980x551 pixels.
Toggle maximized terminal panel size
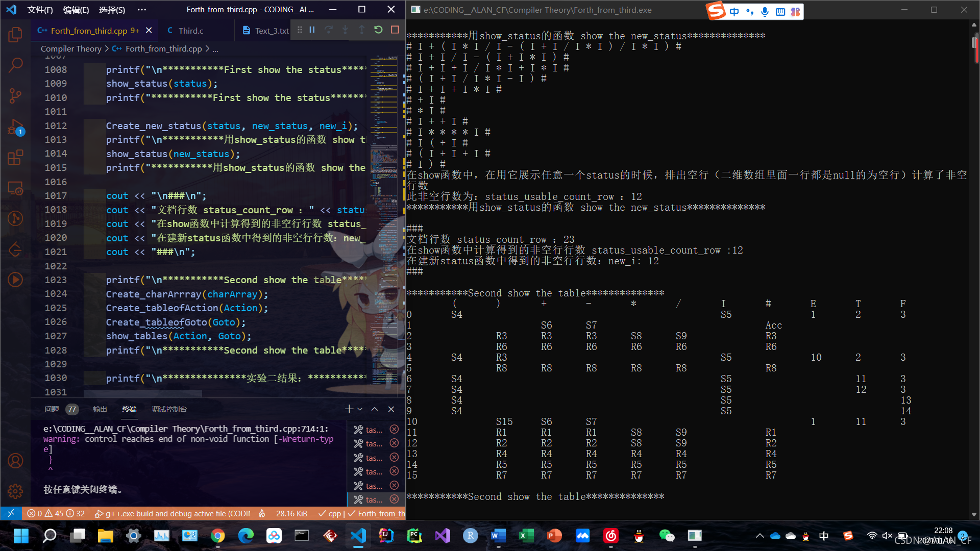(375, 409)
